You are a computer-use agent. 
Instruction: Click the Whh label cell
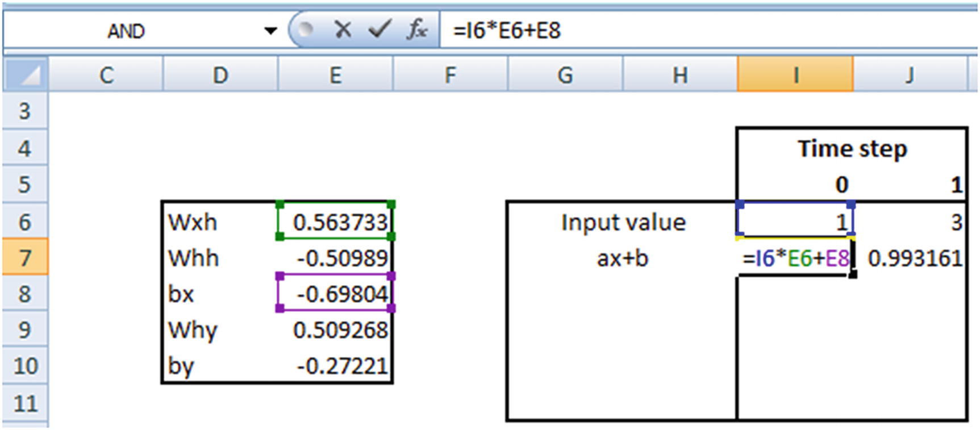pos(220,257)
